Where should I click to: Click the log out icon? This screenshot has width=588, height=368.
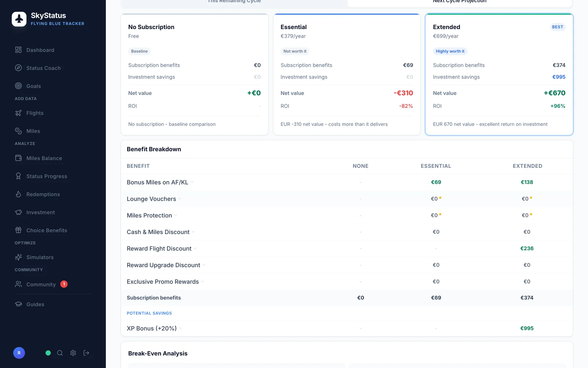point(86,353)
